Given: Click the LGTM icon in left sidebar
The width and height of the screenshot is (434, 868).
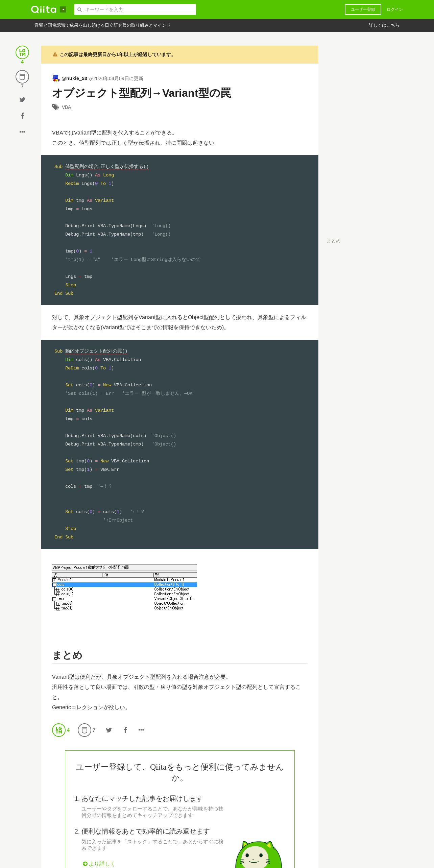Looking at the screenshot, I should tap(22, 52).
